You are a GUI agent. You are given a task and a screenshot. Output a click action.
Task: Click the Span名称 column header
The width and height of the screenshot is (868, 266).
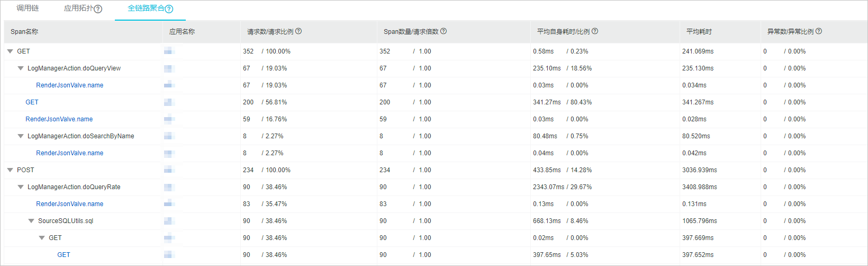(x=24, y=32)
